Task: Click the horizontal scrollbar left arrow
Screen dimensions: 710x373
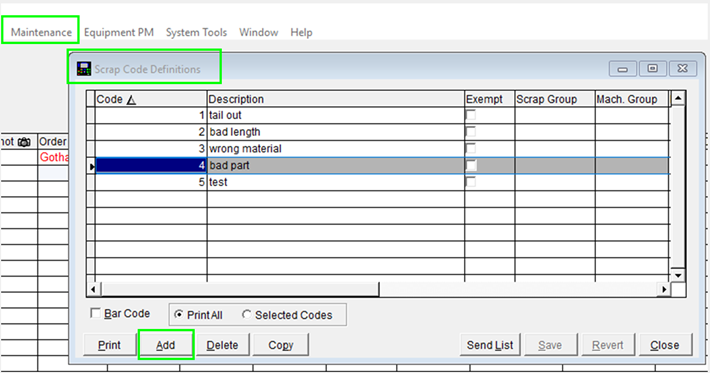Action: click(93, 289)
